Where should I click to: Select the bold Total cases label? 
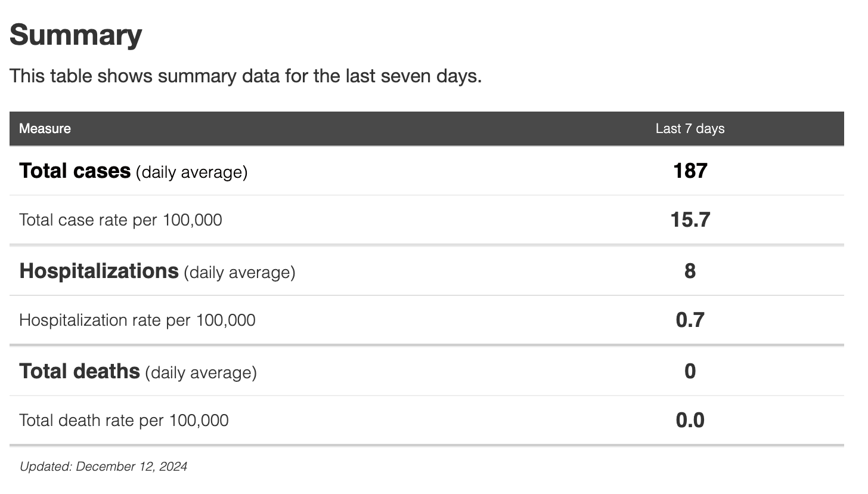point(75,171)
